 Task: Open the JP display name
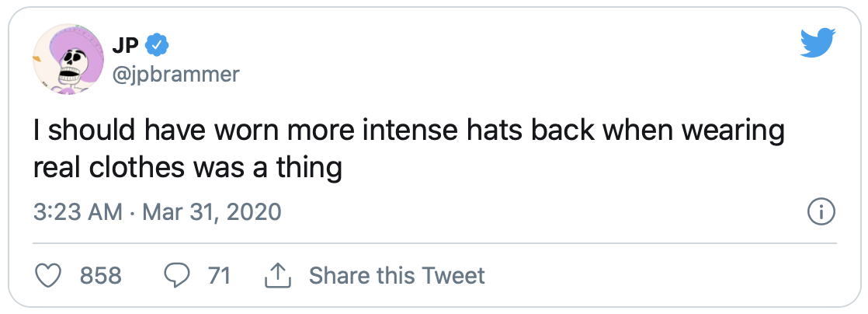(125, 45)
